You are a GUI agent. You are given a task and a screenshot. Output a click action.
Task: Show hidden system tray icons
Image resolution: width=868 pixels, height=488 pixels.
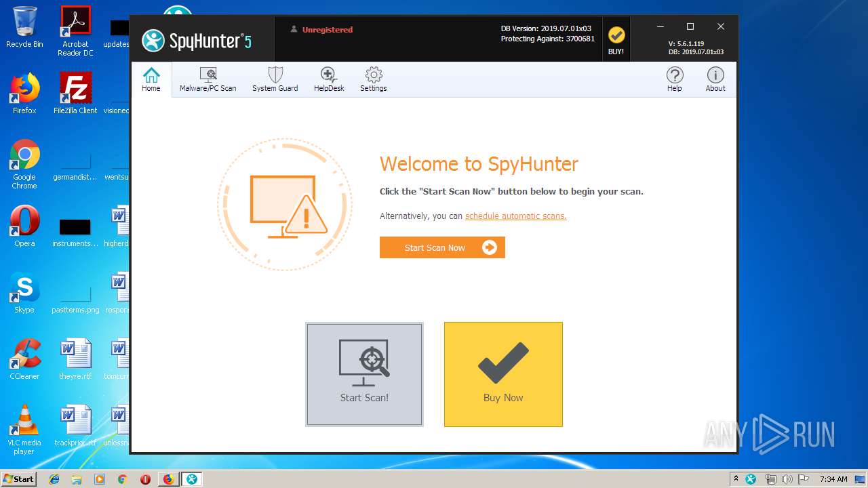[x=736, y=479]
